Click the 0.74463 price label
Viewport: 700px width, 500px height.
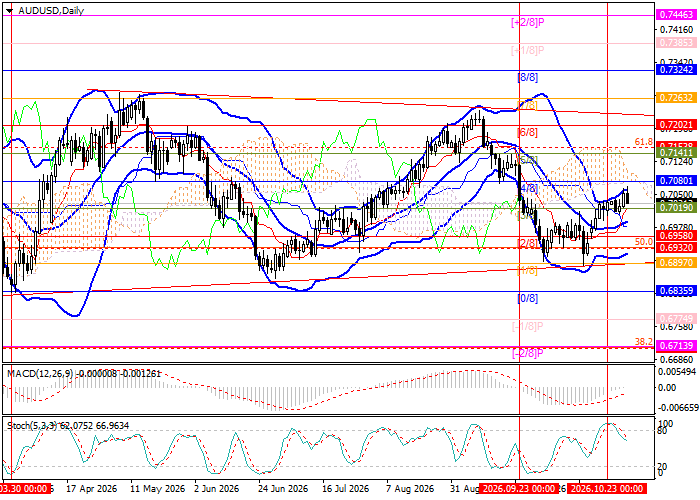pyautogui.click(x=676, y=15)
